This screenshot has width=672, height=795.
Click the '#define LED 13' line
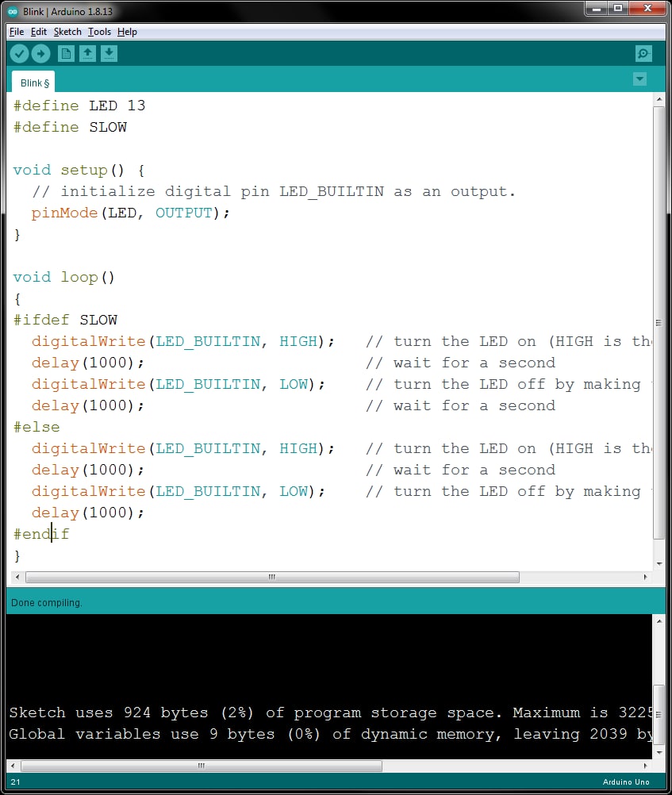(79, 106)
